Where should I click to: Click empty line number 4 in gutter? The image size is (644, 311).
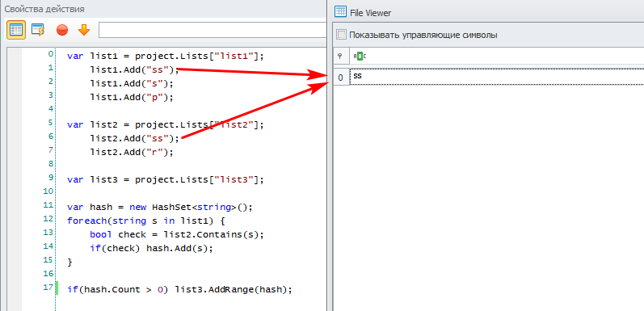pos(50,109)
